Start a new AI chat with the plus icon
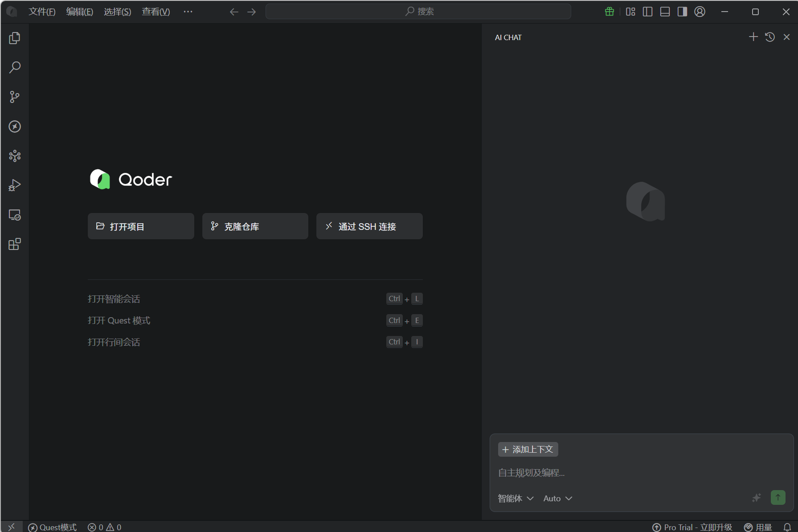The width and height of the screenshot is (798, 532). 753,37
